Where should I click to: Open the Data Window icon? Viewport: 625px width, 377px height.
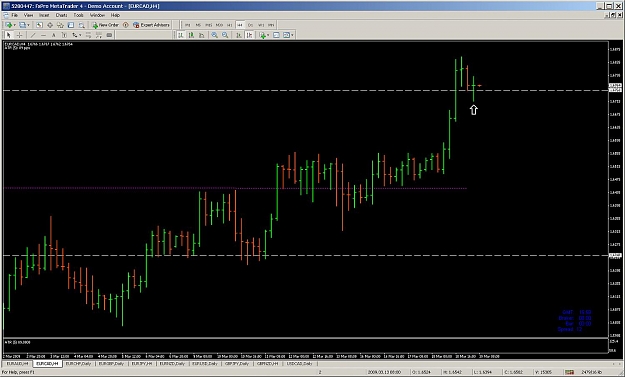pos(50,25)
